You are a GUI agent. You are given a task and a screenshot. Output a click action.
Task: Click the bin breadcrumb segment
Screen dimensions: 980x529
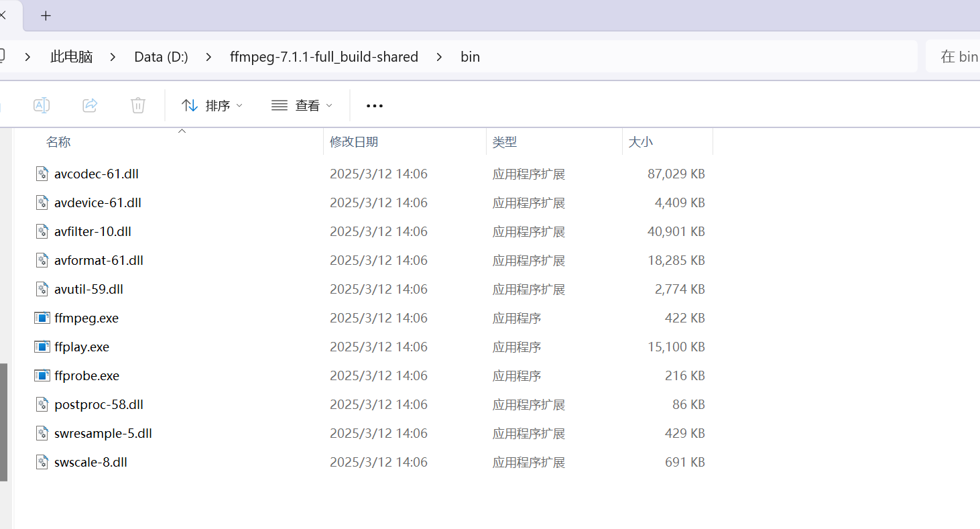(x=470, y=57)
